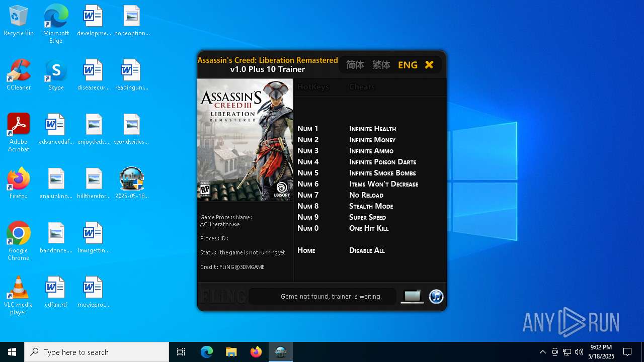
Task: Click the Num 5 hotkey label
Action: [x=308, y=173]
